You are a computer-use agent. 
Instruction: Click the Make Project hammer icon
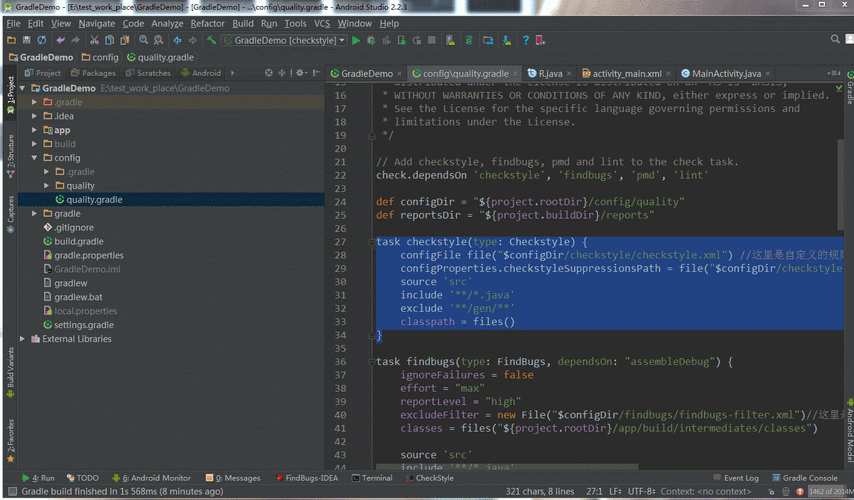pos(211,40)
